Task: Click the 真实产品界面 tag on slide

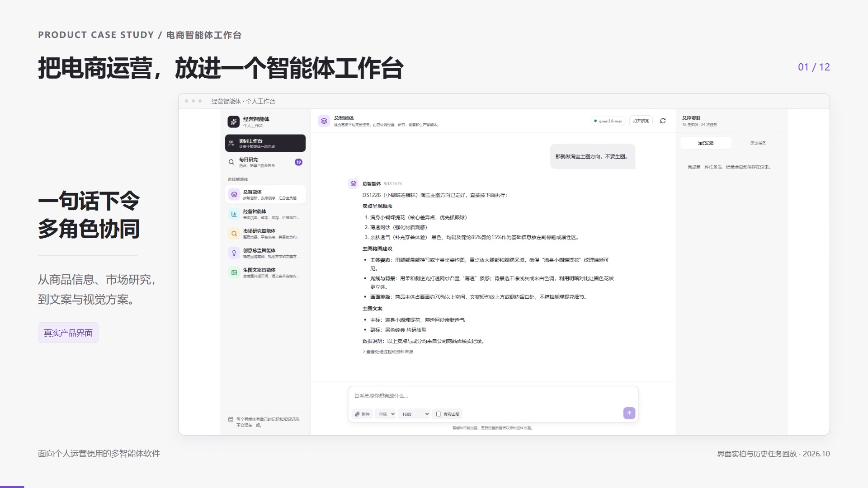Action: (x=68, y=333)
